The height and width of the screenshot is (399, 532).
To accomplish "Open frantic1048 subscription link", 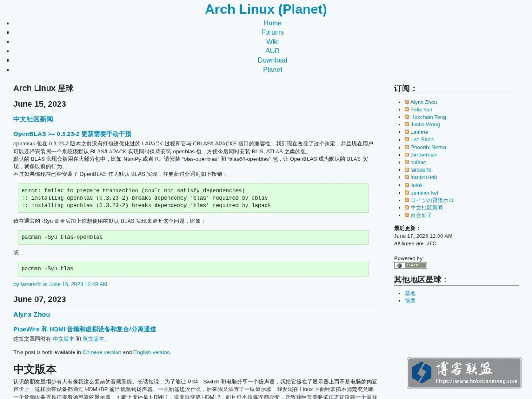I will tap(423, 177).
